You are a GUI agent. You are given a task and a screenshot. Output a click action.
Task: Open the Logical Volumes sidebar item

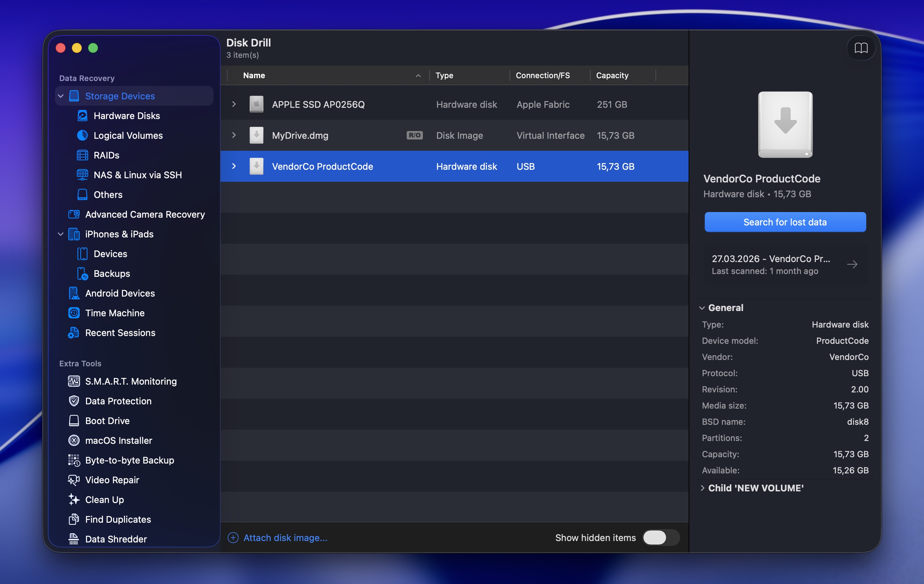pyautogui.click(x=128, y=135)
